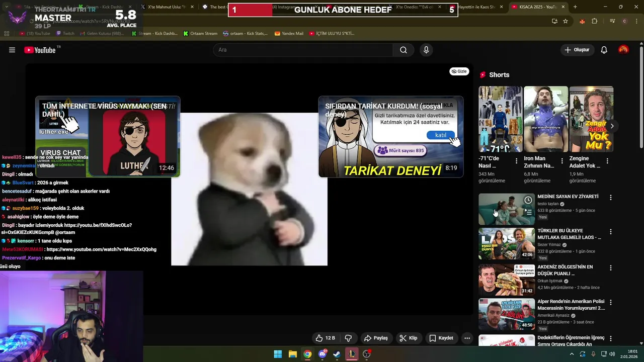Open options for TÜRKLER BU ÜLKEYE video
Screen dimensions: 644x362
click(611, 232)
